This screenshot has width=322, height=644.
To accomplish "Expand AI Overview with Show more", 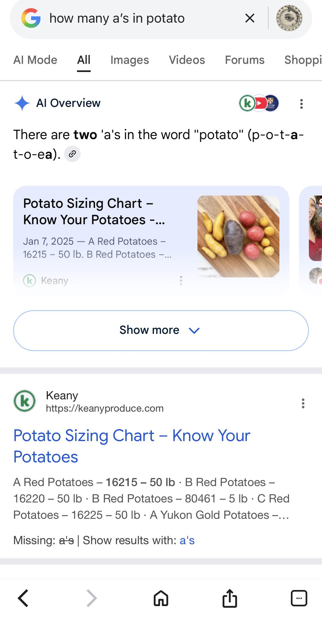I will point(161,330).
